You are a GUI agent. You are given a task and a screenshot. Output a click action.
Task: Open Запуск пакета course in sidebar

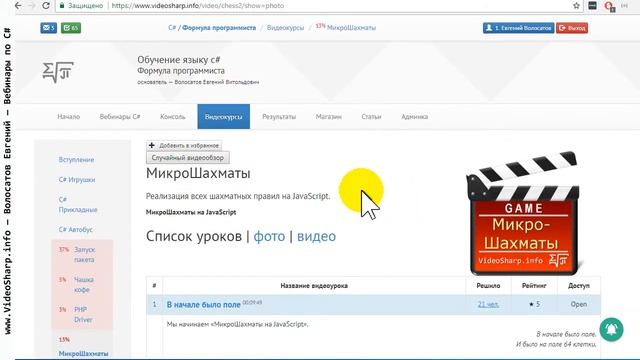[x=84, y=254]
